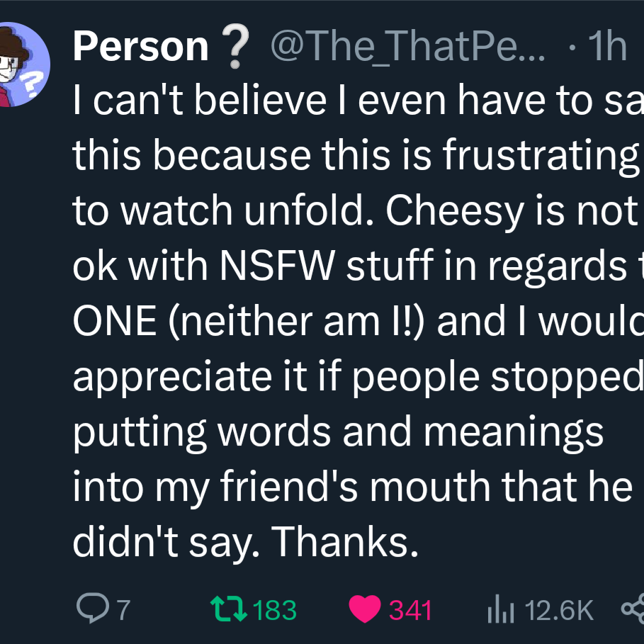Click the 1h timestamp
Viewport: 644px width, 644px height.
tap(608, 47)
